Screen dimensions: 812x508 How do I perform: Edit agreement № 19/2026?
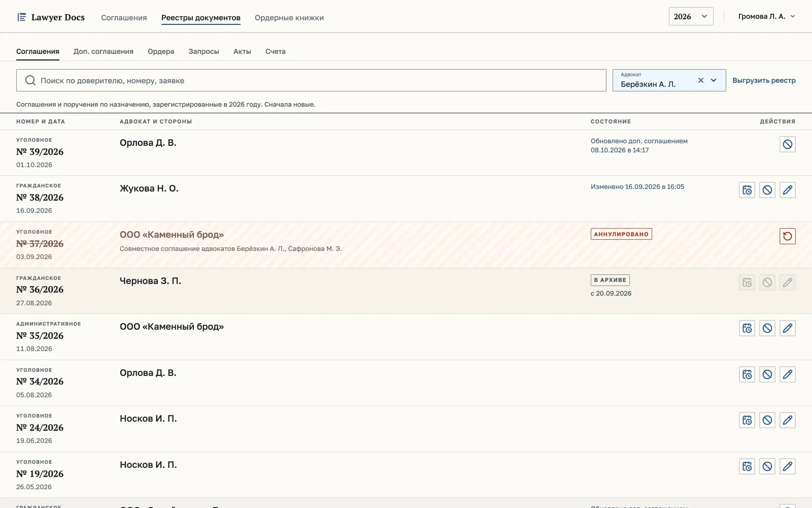pyautogui.click(x=788, y=466)
